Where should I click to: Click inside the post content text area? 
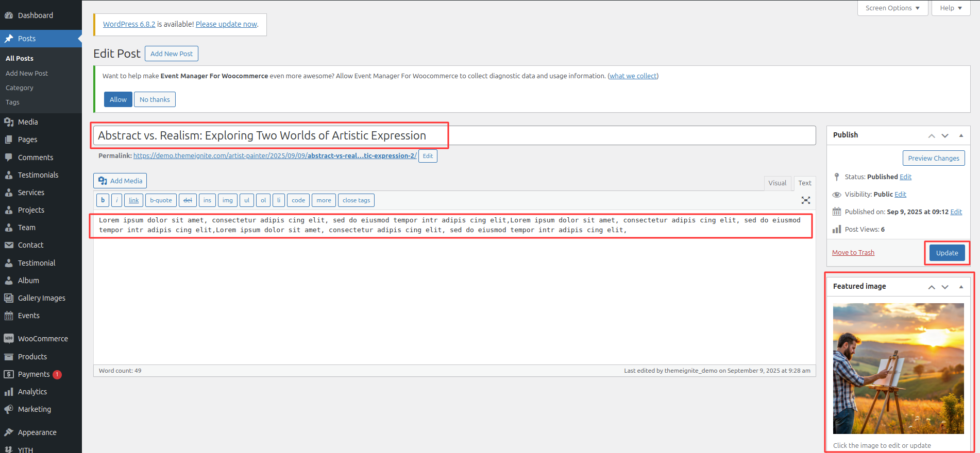point(454,288)
